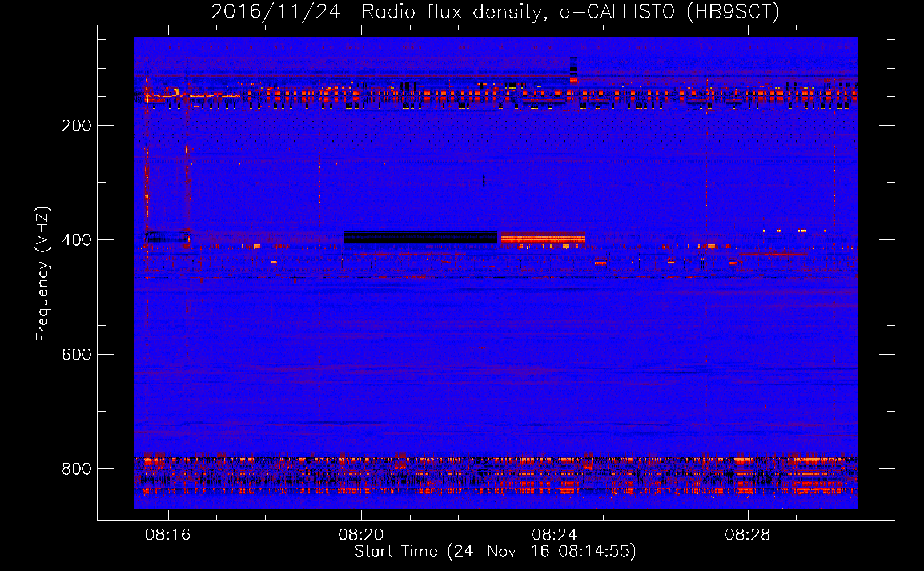Click the long black band near 400 MHz

coord(420,237)
